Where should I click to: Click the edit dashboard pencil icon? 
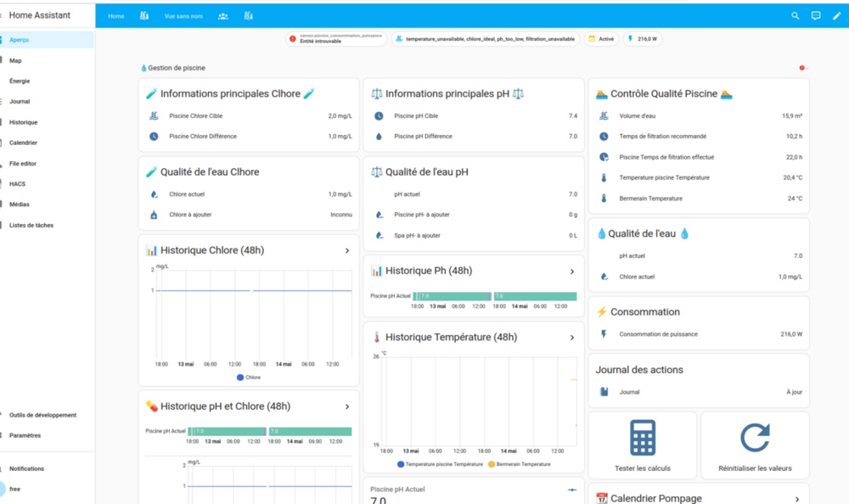[x=836, y=16]
